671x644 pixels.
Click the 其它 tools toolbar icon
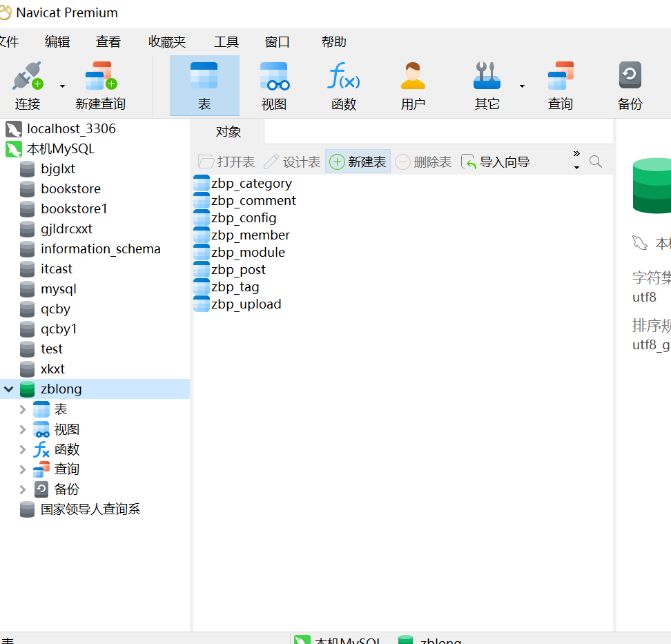point(487,76)
